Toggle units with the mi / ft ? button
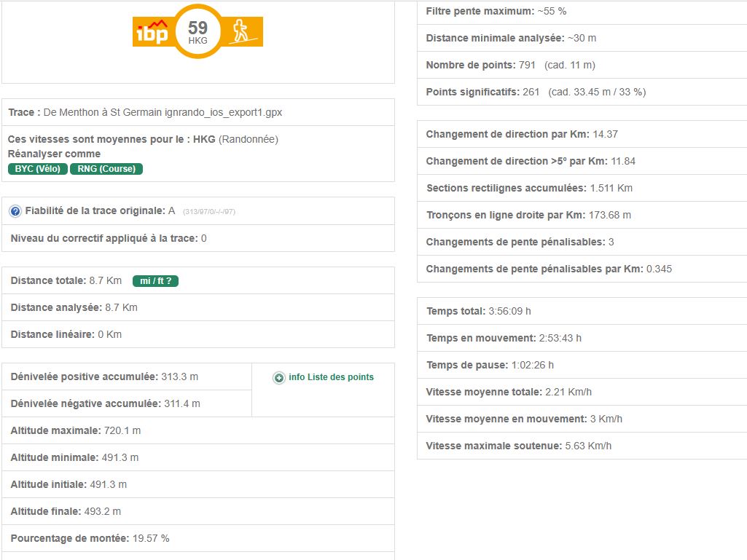The width and height of the screenshot is (747, 560). (x=155, y=281)
